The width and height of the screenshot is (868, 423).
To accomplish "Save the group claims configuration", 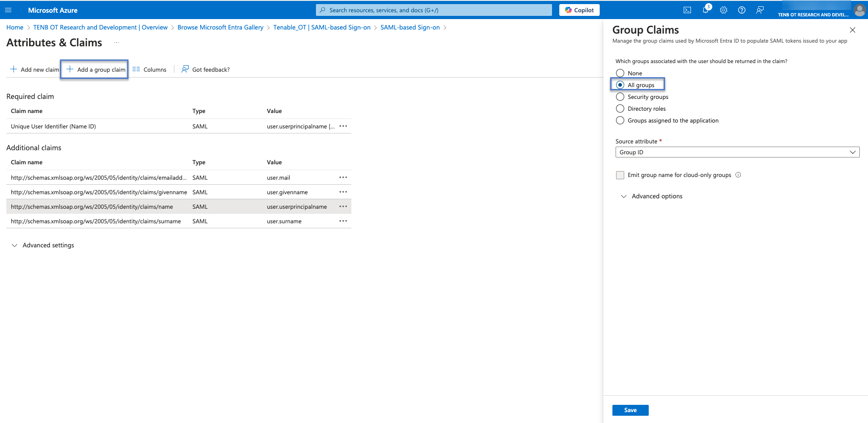I will click(630, 410).
